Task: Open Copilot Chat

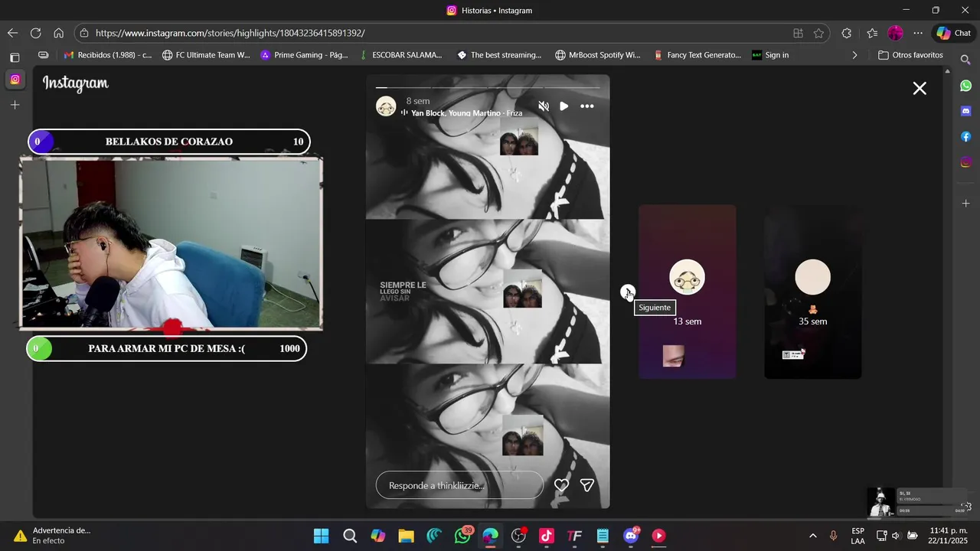Action: (954, 33)
